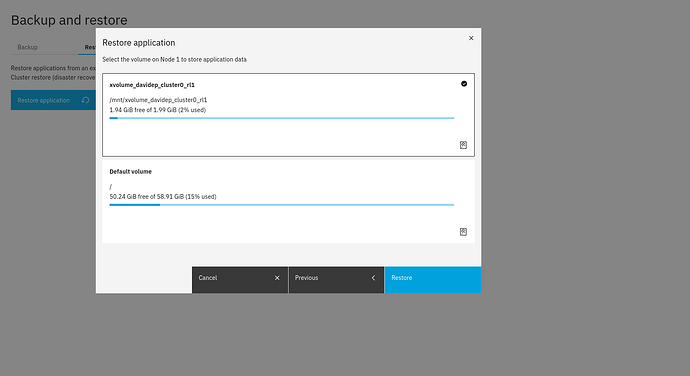Click the 'Select the volume on Node 1' instruction text

pos(174,59)
